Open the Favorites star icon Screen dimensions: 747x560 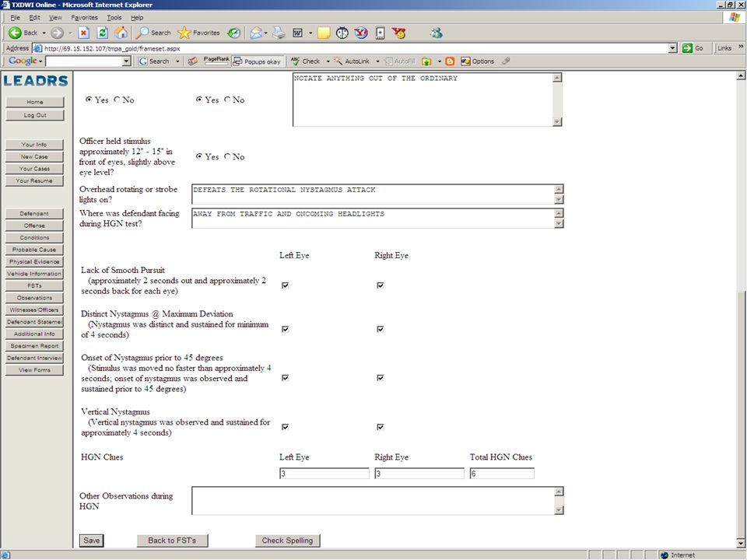click(184, 33)
